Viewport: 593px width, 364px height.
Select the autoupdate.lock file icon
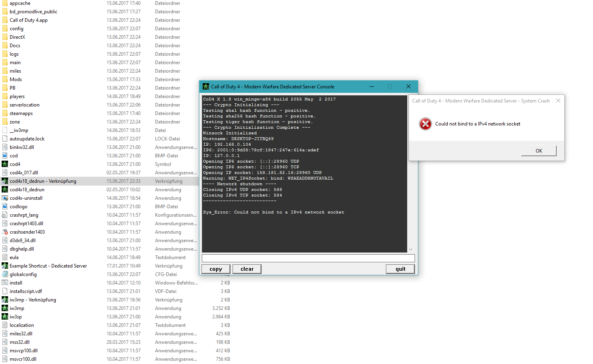click(x=5, y=139)
